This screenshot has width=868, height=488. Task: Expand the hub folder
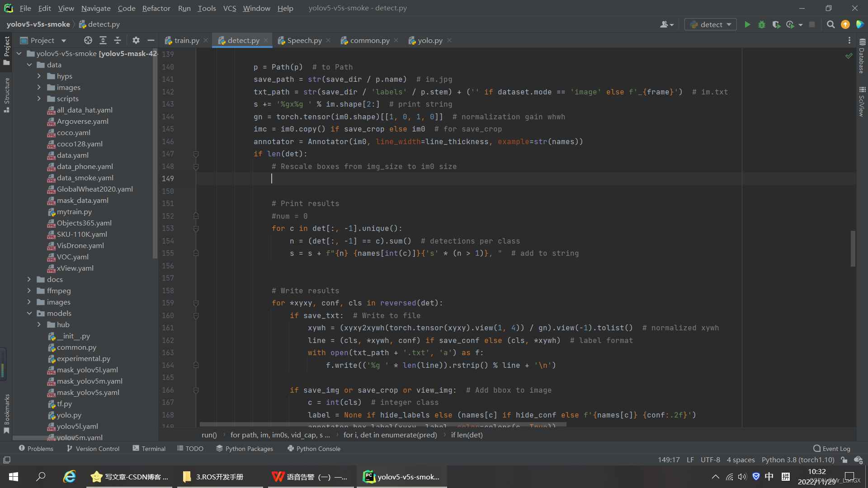[39, 324]
